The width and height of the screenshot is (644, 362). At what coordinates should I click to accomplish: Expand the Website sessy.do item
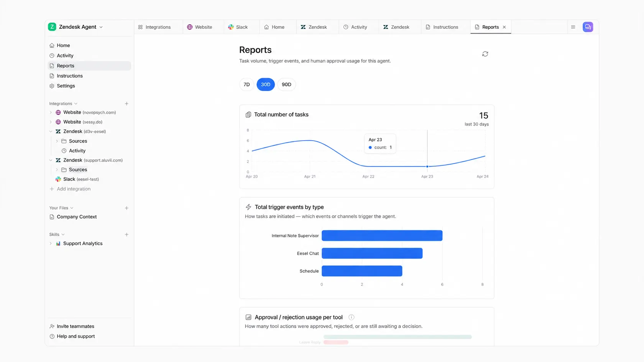tap(51, 122)
